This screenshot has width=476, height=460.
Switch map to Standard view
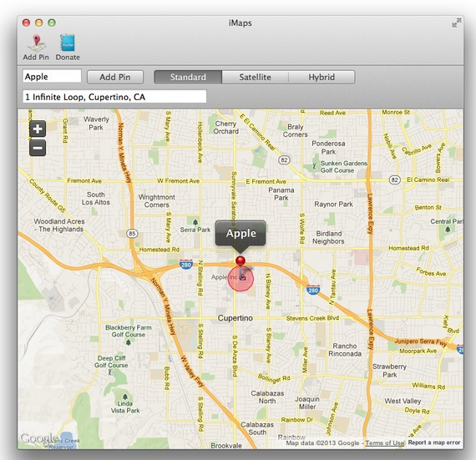pos(188,77)
